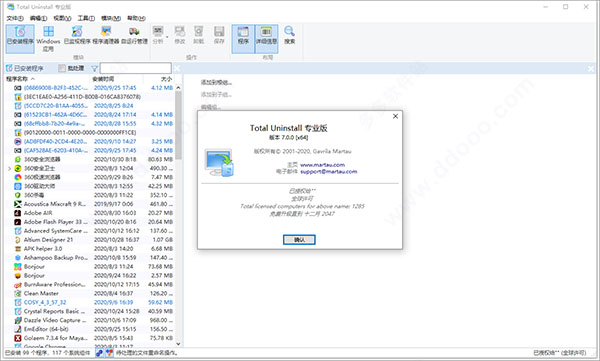Select the Dazzle Video Capture row
This screenshot has width=600, height=361.
(x=90, y=320)
